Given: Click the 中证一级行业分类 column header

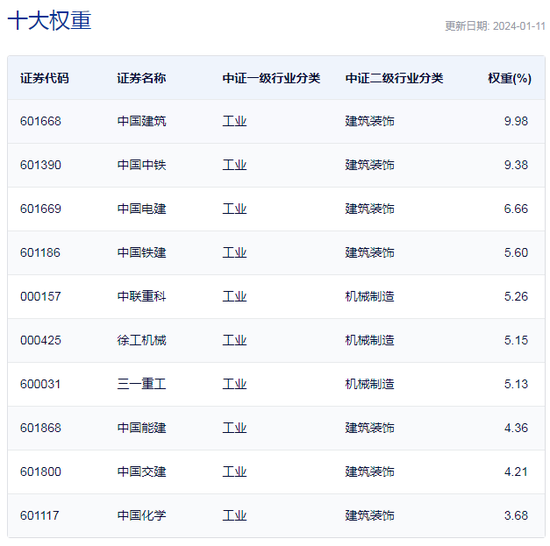Looking at the screenshot, I should coord(271,78).
